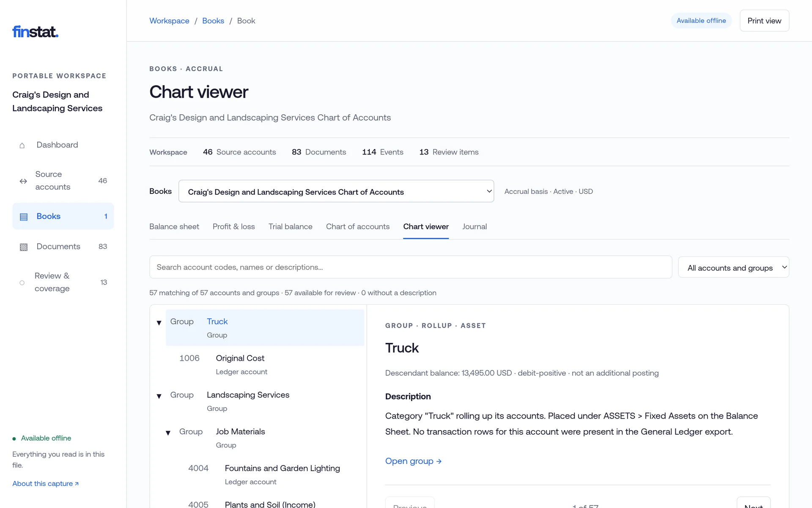812x508 pixels.
Task: Select the Chart viewer tab
Action: pos(426,226)
